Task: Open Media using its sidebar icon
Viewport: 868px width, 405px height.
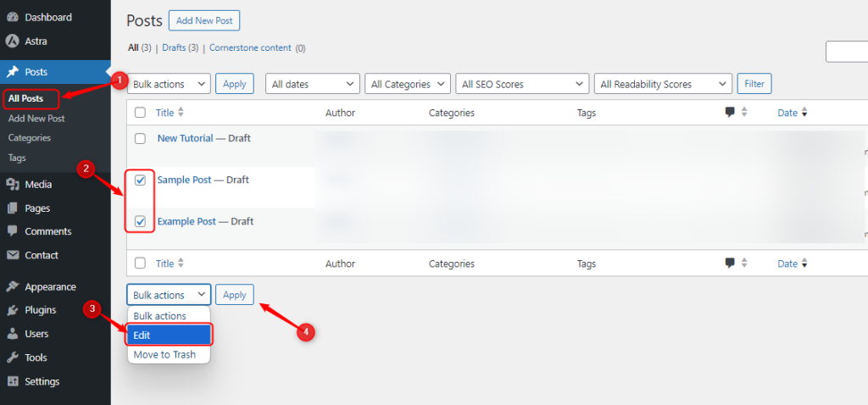Action: click(12, 185)
